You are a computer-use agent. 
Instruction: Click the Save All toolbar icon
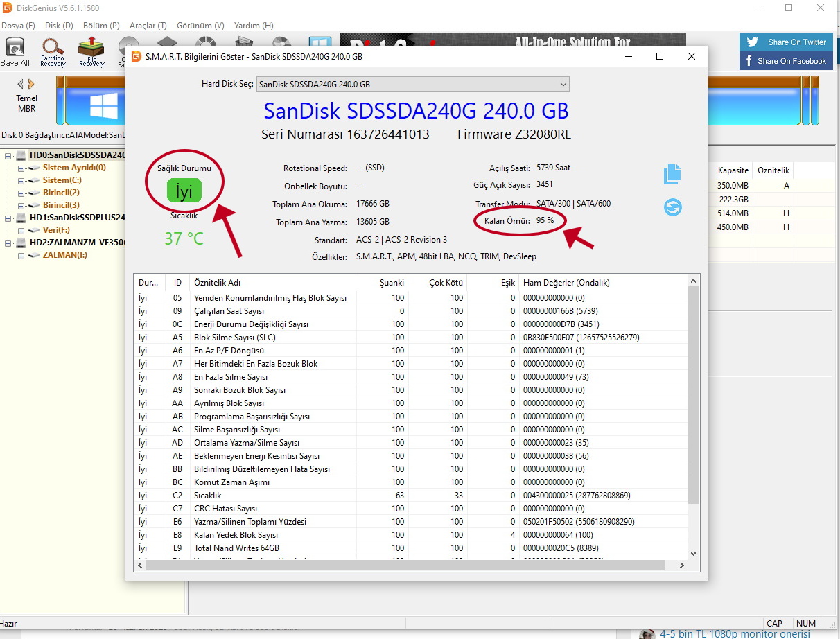tap(15, 52)
